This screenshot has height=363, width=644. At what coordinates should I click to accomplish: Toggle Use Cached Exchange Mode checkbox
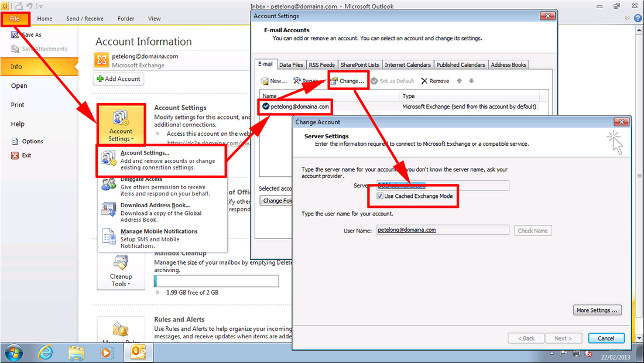point(380,196)
